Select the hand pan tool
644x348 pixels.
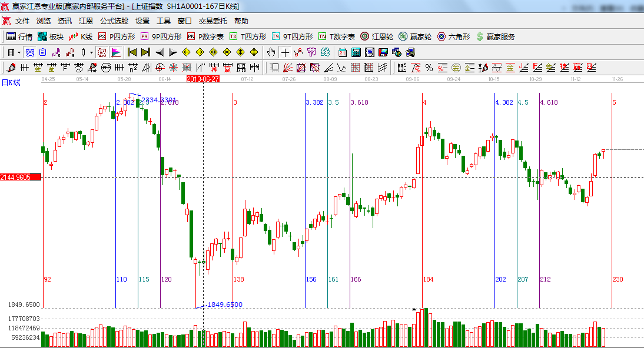pos(271,52)
